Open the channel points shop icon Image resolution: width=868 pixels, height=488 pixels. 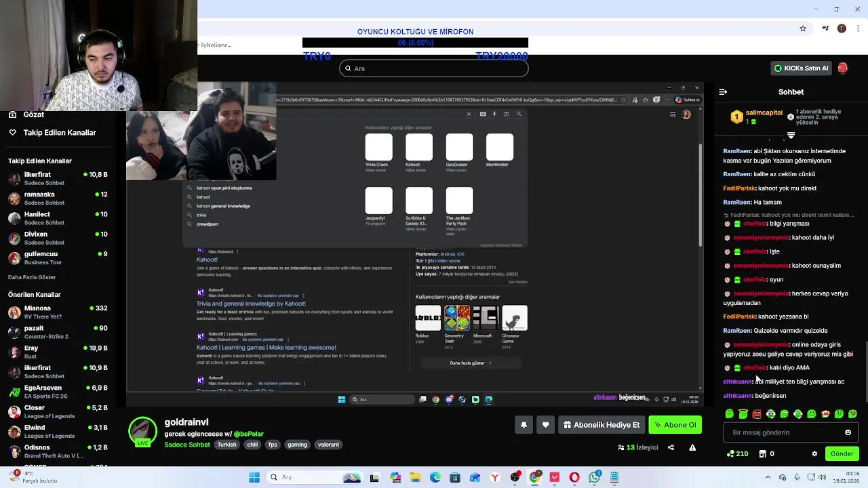[x=762, y=453]
